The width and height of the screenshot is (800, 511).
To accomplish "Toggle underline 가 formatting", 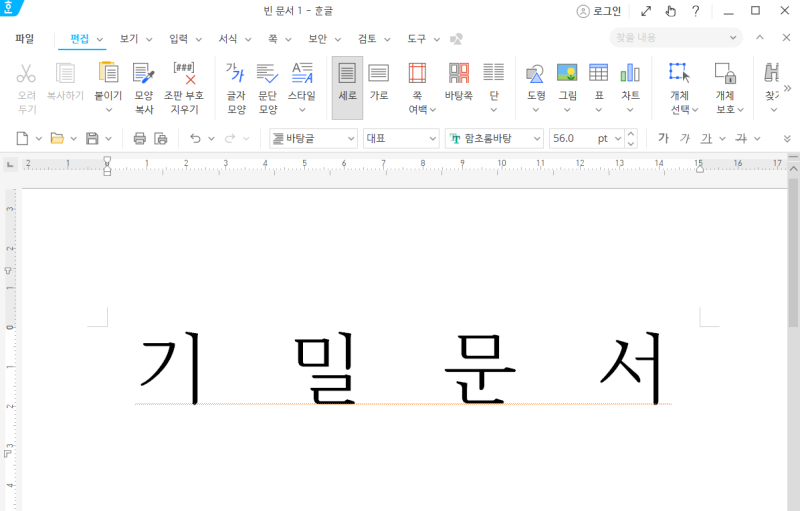I will click(x=706, y=138).
